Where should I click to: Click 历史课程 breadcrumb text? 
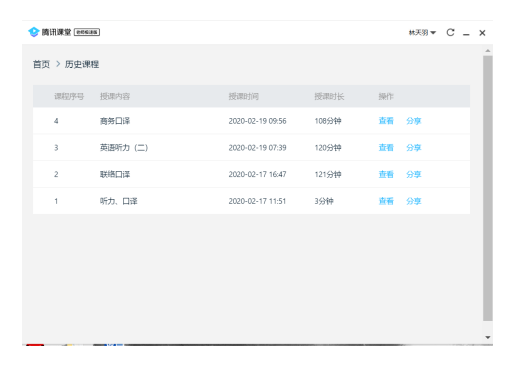(x=82, y=64)
